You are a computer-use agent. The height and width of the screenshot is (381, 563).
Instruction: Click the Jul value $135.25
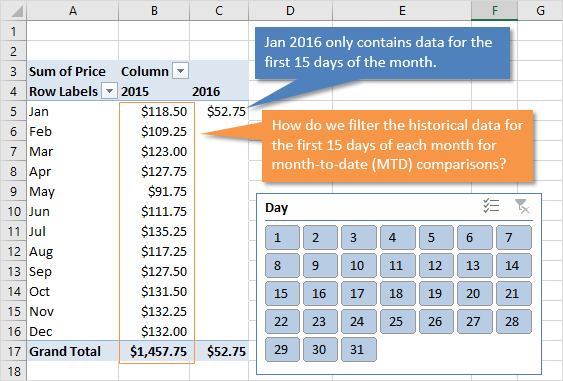[x=154, y=231]
